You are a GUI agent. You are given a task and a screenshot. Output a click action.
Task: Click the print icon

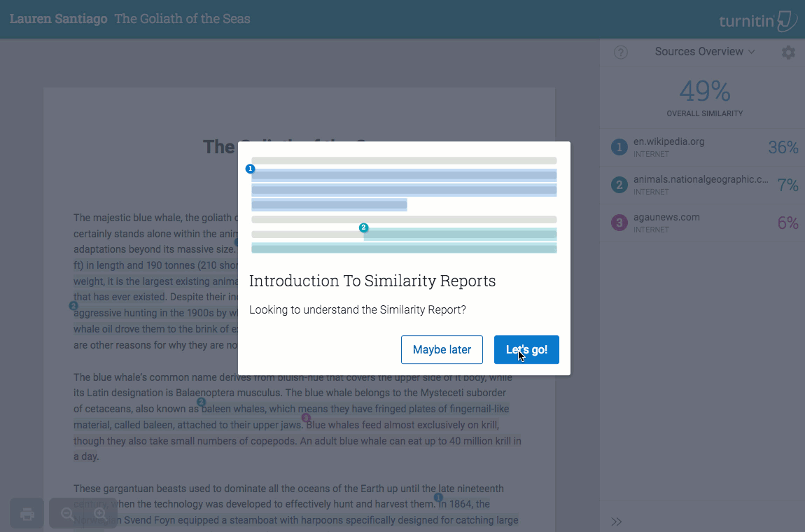coord(27,514)
